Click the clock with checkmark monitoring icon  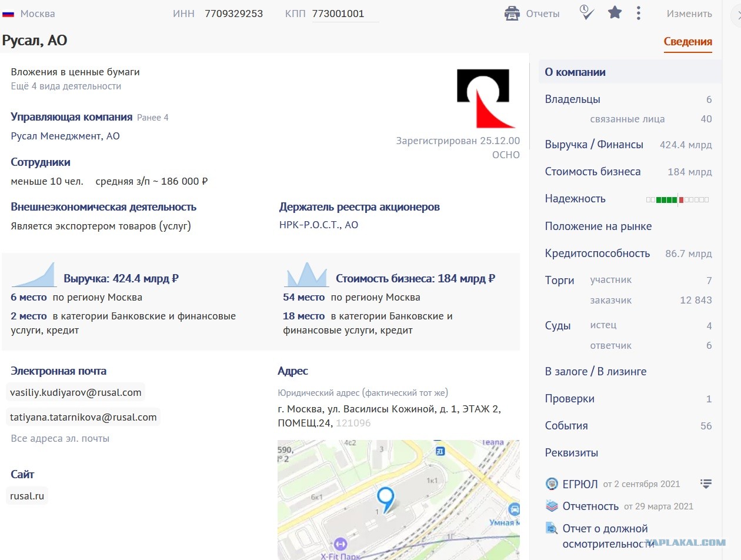(x=586, y=12)
